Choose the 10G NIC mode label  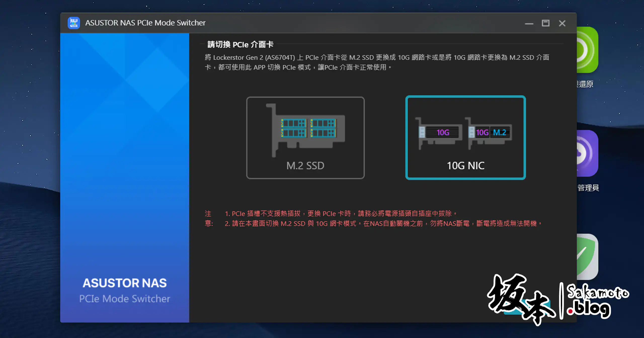coord(465,166)
